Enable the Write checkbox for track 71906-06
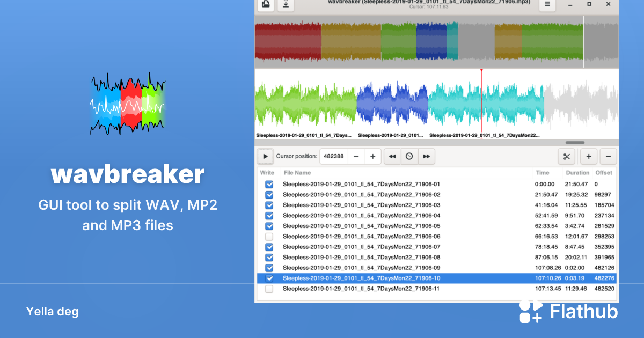Screen dimensions: 644x338 coord(269,236)
